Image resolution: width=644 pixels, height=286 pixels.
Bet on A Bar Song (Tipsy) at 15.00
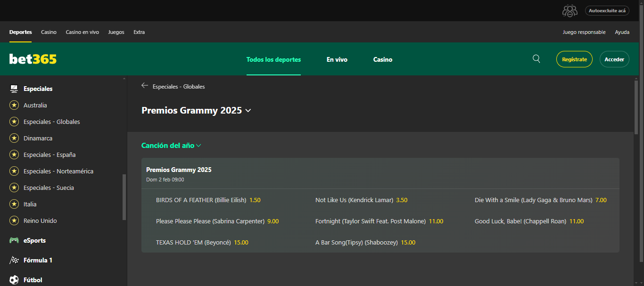[x=365, y=242]
